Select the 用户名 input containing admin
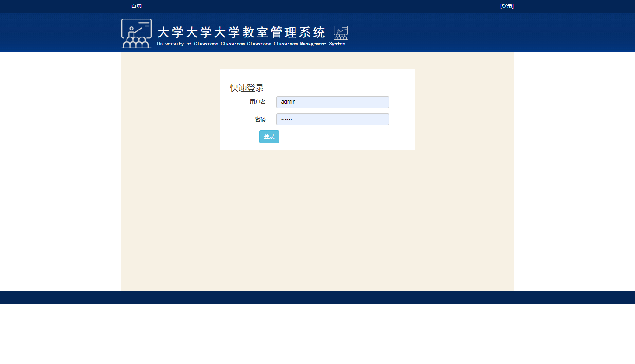635x364 pixels. [x=332, y=102]
